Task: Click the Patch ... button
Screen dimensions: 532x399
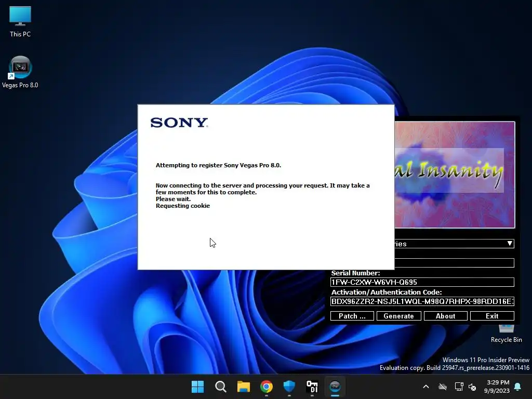Action: (352, 316)
